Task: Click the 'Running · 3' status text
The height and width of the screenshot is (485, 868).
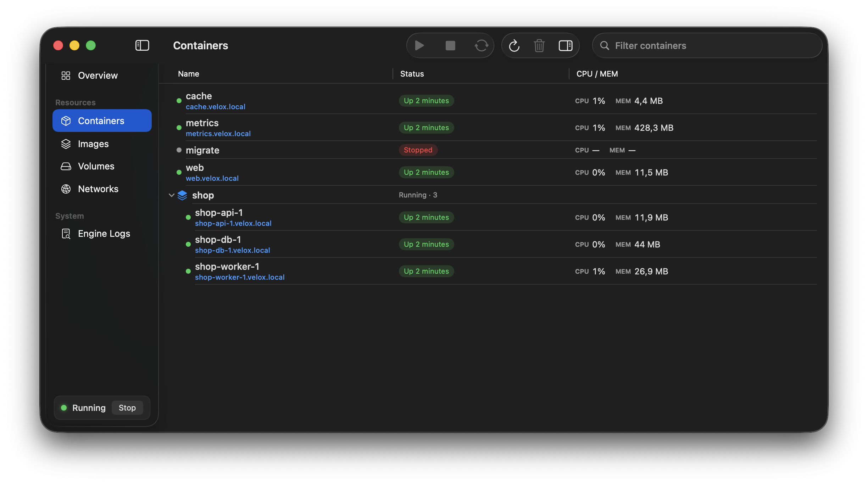Action: 418,195
